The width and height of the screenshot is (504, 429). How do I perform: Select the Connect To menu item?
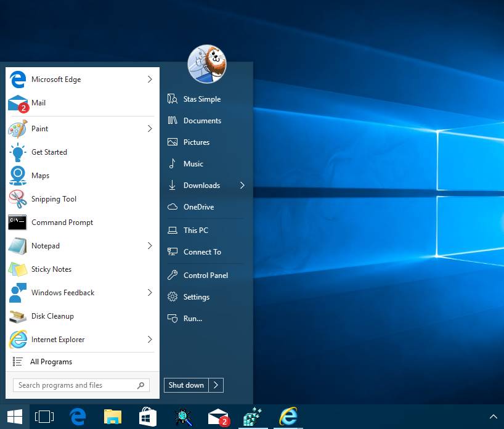206,252
